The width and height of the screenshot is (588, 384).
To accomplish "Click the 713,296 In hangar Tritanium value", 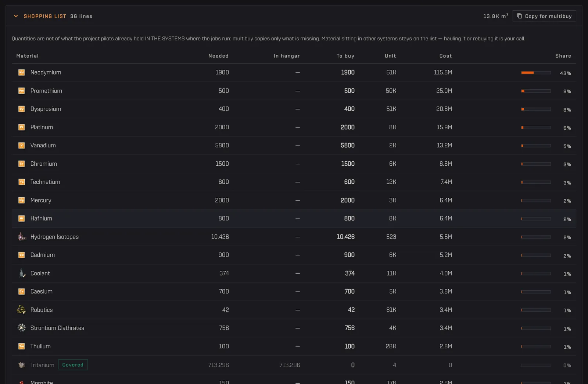I will (290, 365).
